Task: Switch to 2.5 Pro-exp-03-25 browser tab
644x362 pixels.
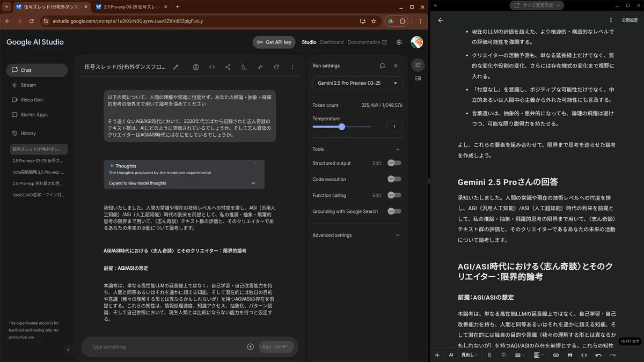Action: (131, 7)
